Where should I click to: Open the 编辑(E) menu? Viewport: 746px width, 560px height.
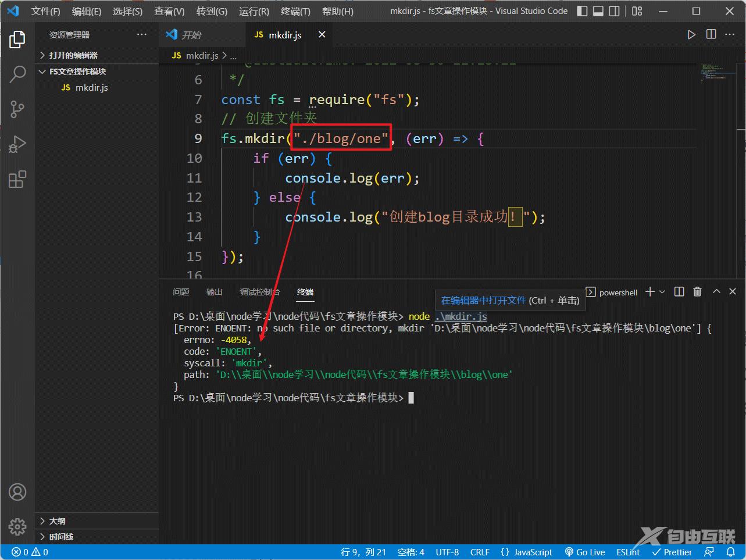coord(86,11)
